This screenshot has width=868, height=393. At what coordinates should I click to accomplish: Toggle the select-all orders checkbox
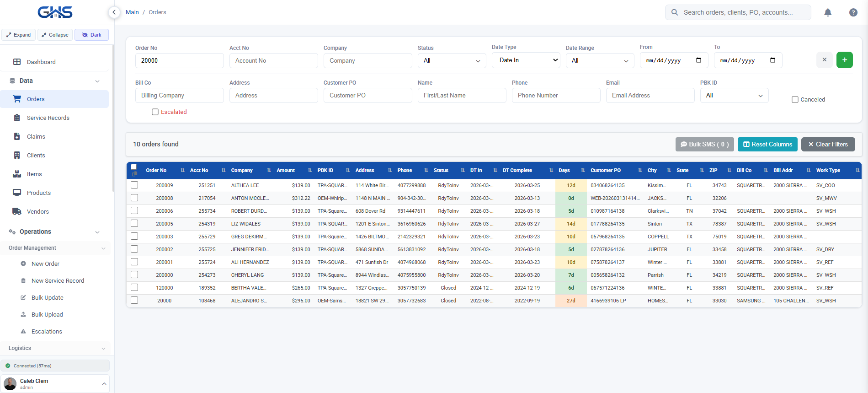pos(134,167)
